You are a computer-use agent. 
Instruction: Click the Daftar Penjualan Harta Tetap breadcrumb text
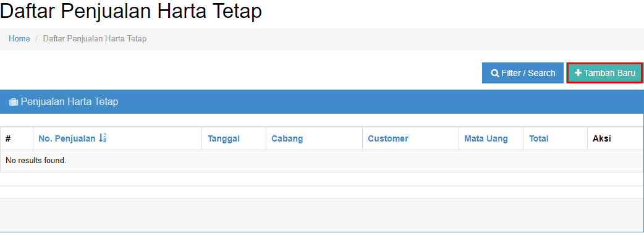click(x=95, y=39)
